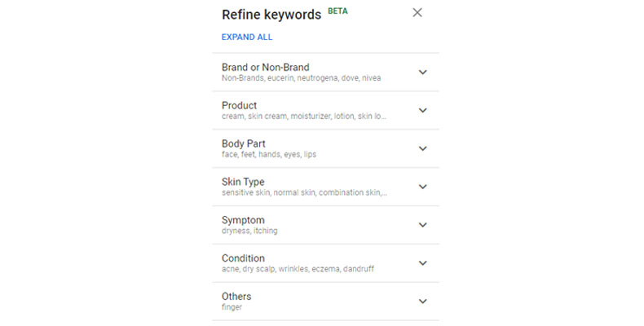
Task: Click the Product category heading
Action: tap(239, 105)
